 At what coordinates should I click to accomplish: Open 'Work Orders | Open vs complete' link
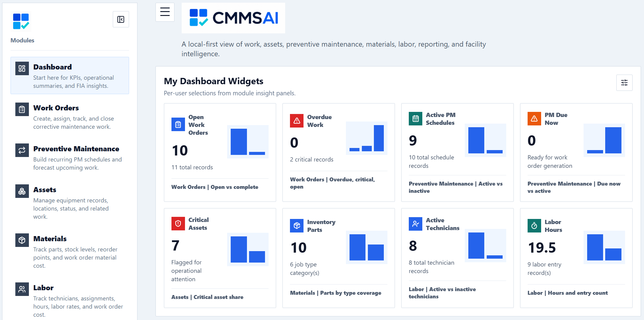[x=215, y=187]
